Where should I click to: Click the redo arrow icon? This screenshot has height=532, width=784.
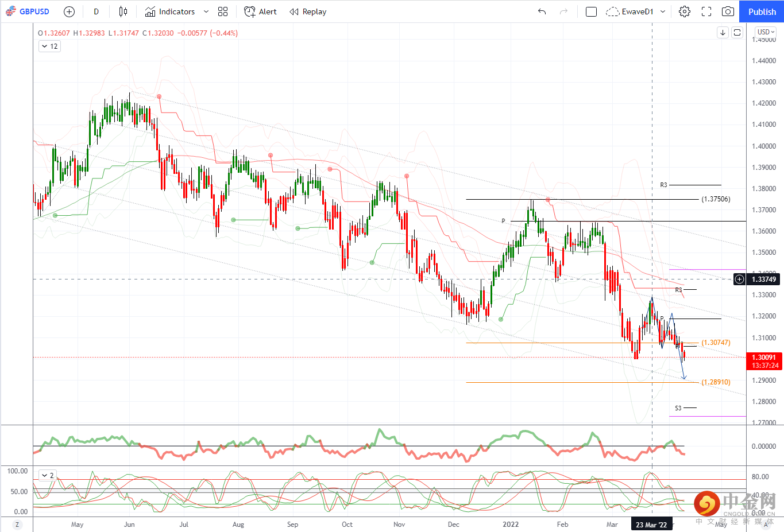coord(563,11)
